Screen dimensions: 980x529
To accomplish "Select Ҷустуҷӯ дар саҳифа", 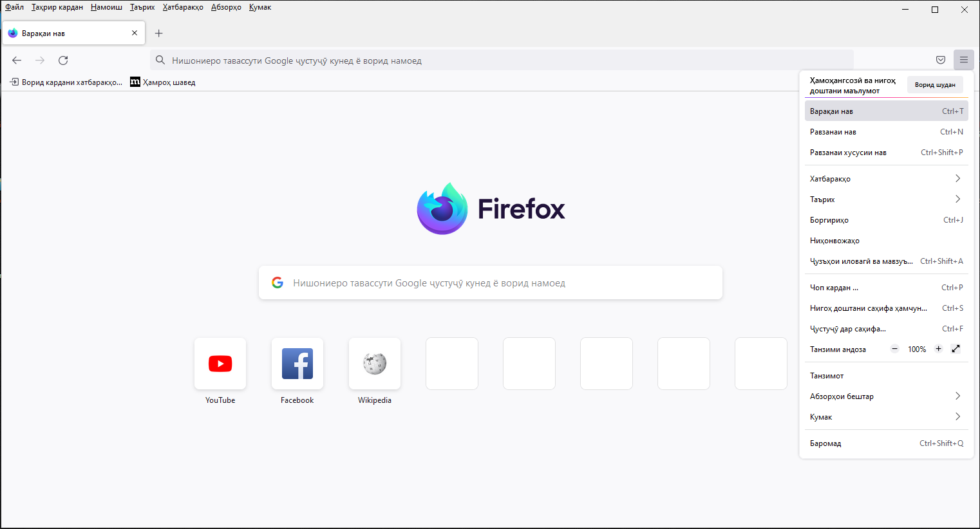I will tap(886, 329).
